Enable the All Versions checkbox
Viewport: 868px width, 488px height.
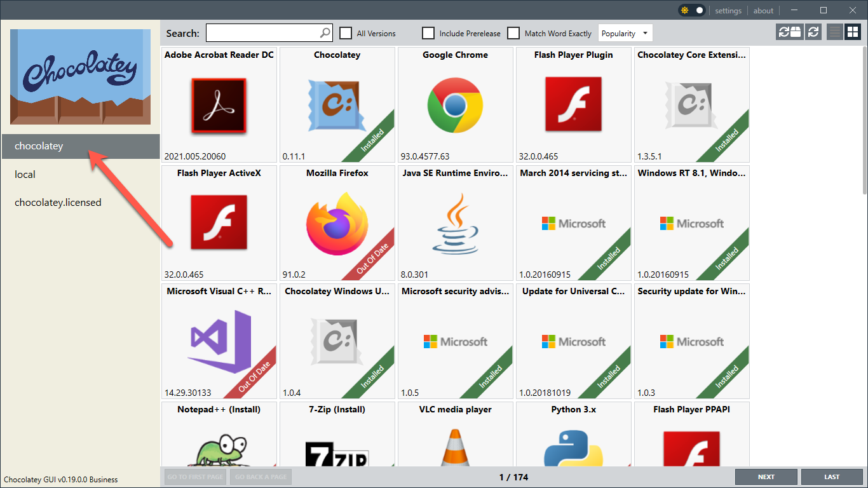pos(346,33)
